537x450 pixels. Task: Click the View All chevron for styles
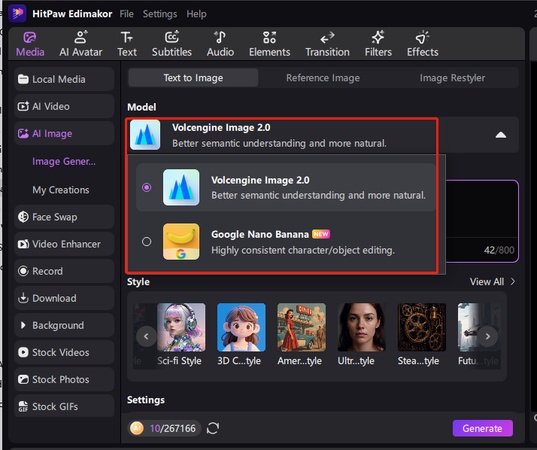pos(513,282)
